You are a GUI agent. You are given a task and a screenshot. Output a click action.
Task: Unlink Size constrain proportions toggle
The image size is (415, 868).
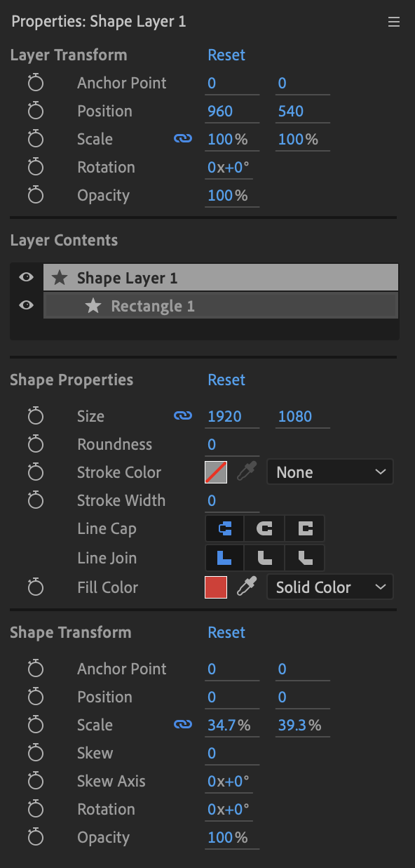click(182, 416)
